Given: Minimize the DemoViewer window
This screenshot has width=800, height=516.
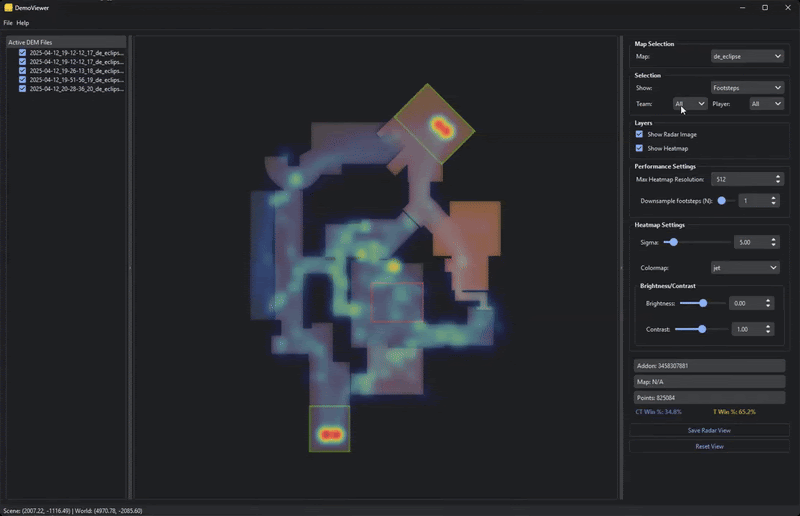Looking at the screenshot, I should coord(742,8).
